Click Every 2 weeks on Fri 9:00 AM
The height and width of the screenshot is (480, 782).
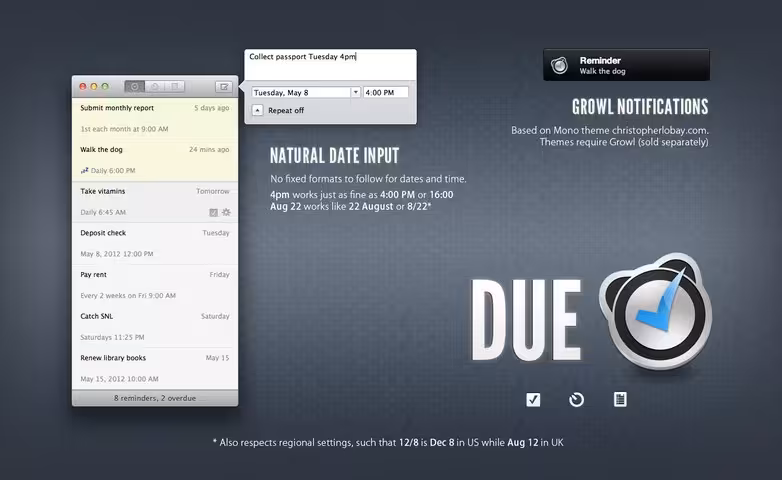128,295
